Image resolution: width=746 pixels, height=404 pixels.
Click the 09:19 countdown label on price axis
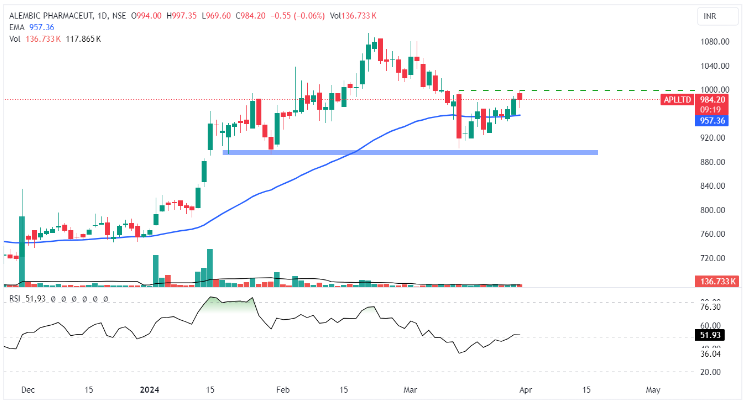coord(711,110)
